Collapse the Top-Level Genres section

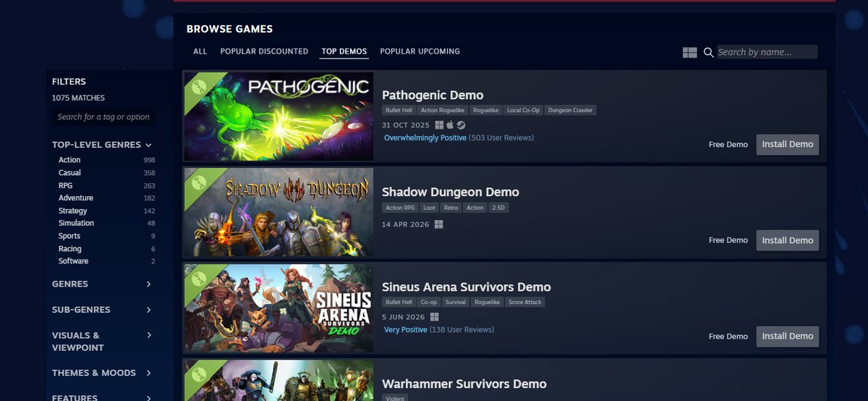tap(148, 145)
